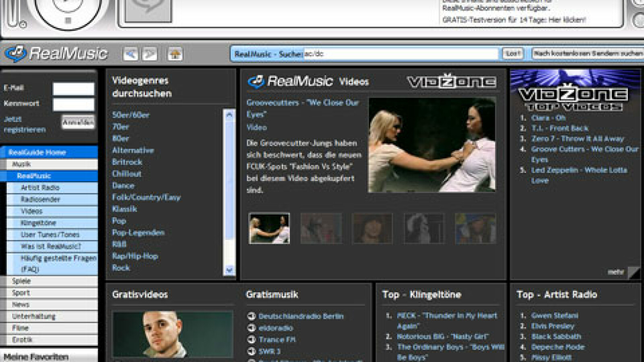The width and height of the screenshot is (644, 362).
Task: Click the E-Mail input field
Action: point(73,88)
